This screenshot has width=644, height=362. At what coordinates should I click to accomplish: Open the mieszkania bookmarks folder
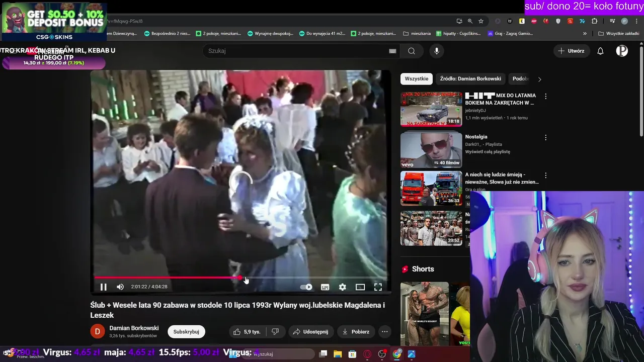click(x=417, y=34)
